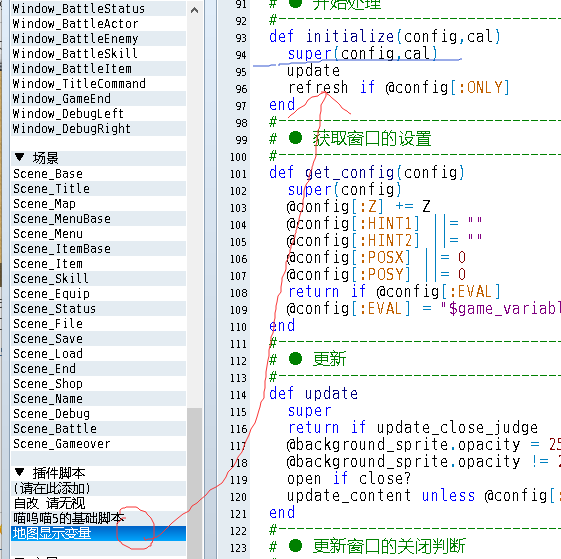Click the '@config[:HINT1]' line

pos(385,224)
